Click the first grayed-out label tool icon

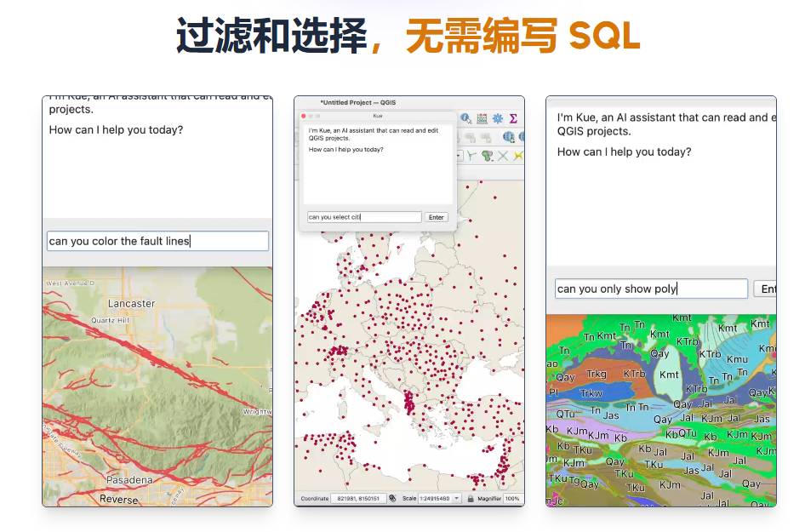click(x=469, y=137)
